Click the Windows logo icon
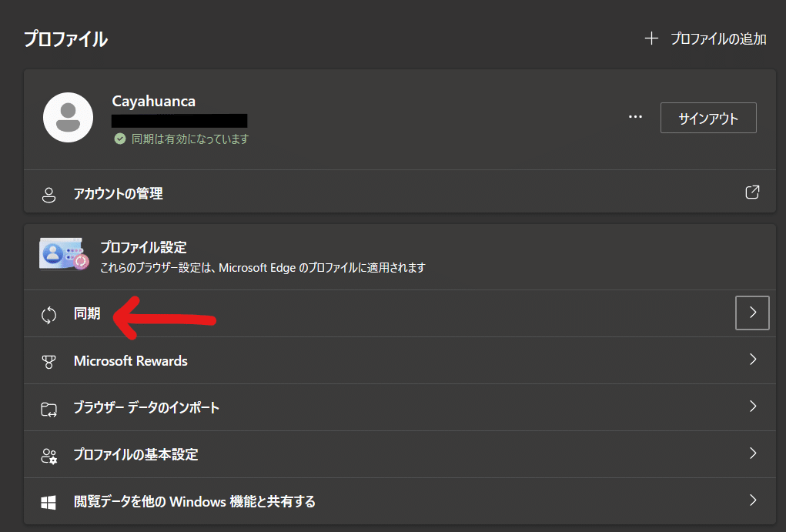The image size is (786, 532). click(48, 503)
